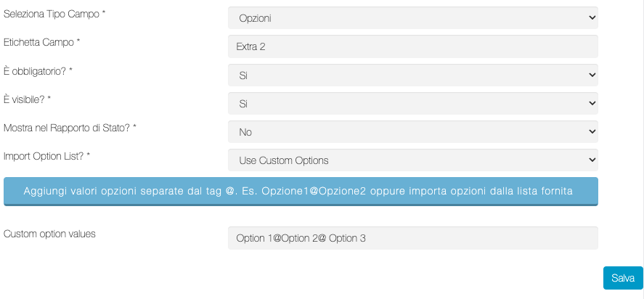The width and height of the screenshot is (644, 299).
Task: Click the chevron arrow on the È obbligatorio select
Action: click(592, 75)
